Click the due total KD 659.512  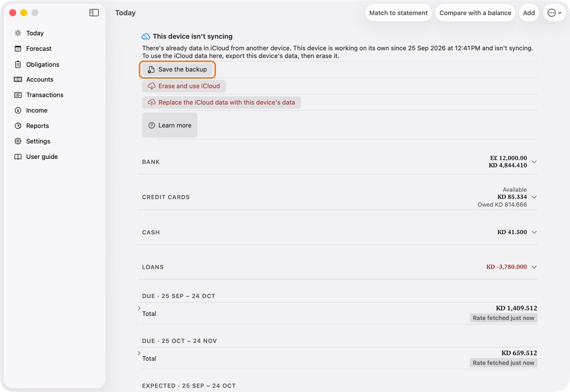point(519,353)
